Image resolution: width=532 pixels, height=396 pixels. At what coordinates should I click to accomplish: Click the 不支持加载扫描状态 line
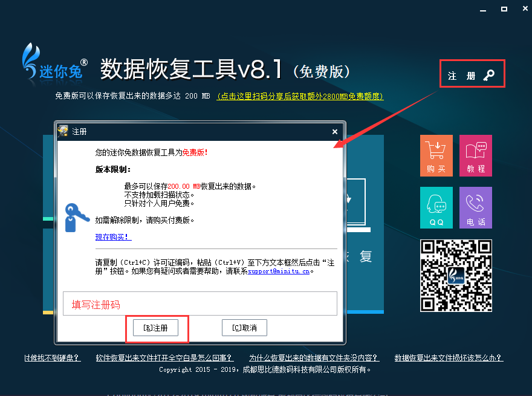pyautogui.click(x=159, y=195)
